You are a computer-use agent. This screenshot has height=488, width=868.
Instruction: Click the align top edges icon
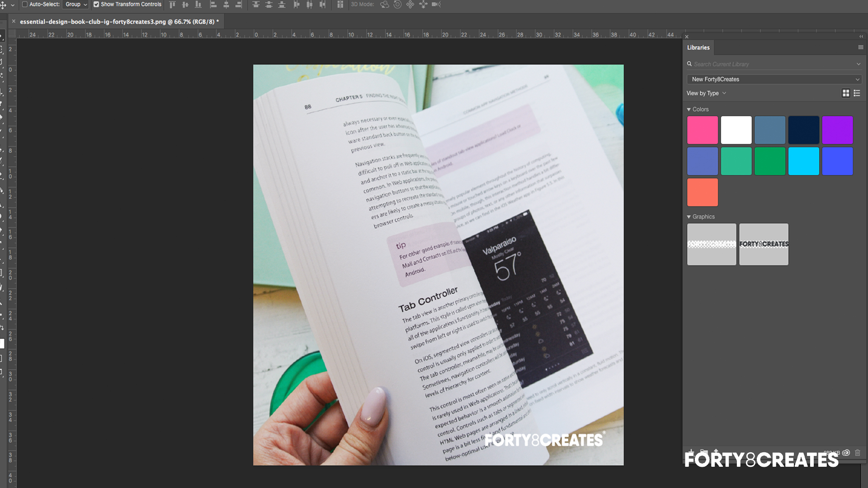172,5
